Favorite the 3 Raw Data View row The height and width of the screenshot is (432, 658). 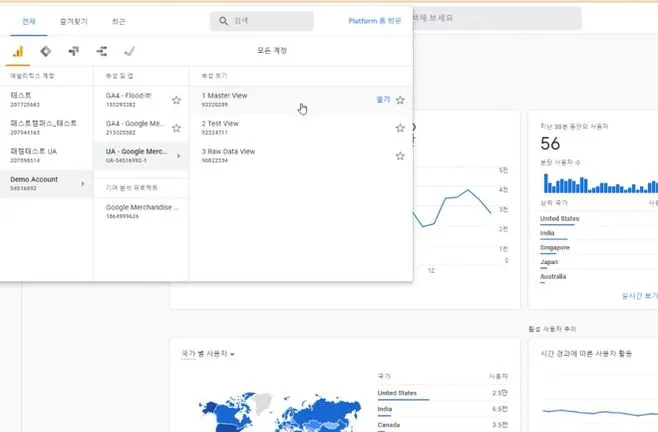point(400,156)
